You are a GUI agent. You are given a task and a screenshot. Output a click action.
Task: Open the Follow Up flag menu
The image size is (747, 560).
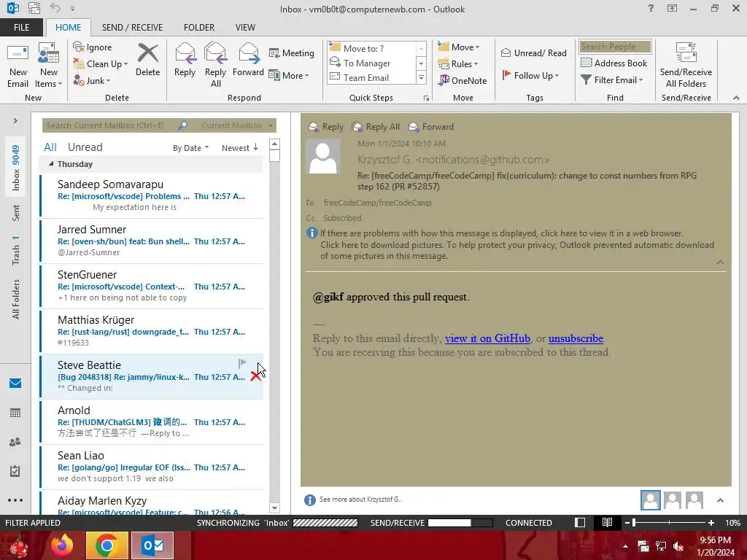[530, 75]
